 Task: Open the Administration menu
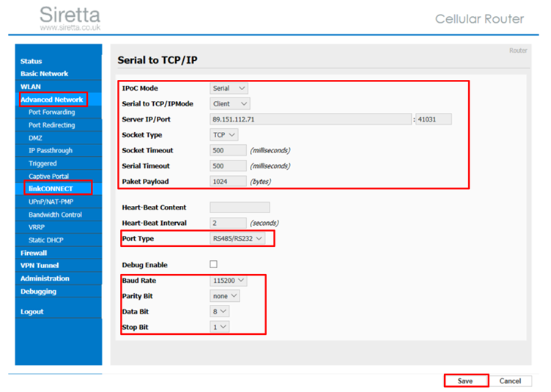coord(45,278)
